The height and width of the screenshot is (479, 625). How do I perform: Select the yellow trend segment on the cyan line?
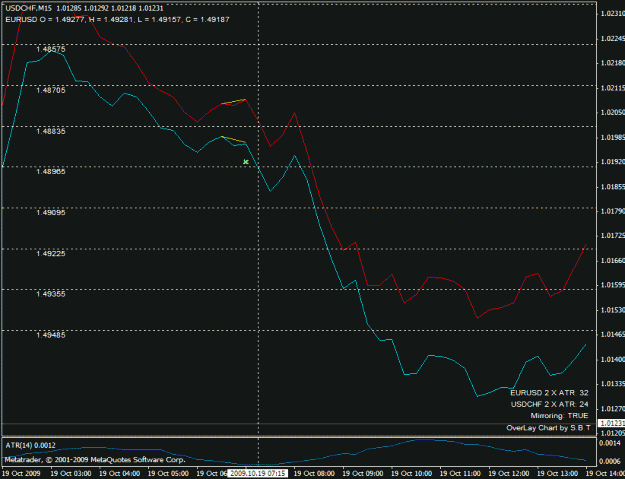(x=234, y=139)
